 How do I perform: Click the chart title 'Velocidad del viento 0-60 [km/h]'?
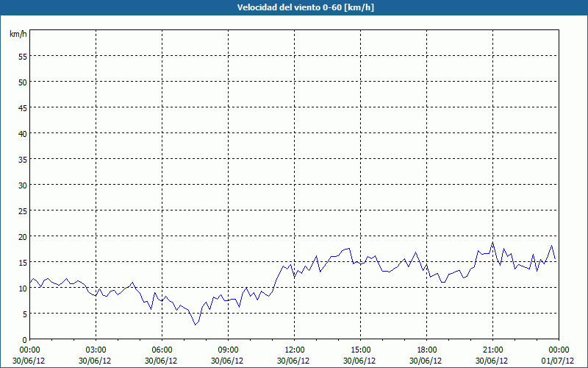(305, 7)
